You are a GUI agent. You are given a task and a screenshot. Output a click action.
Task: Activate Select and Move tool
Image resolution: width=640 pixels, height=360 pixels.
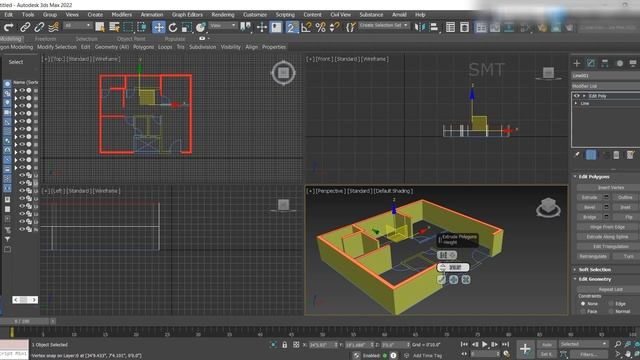(x=158, y=27)
